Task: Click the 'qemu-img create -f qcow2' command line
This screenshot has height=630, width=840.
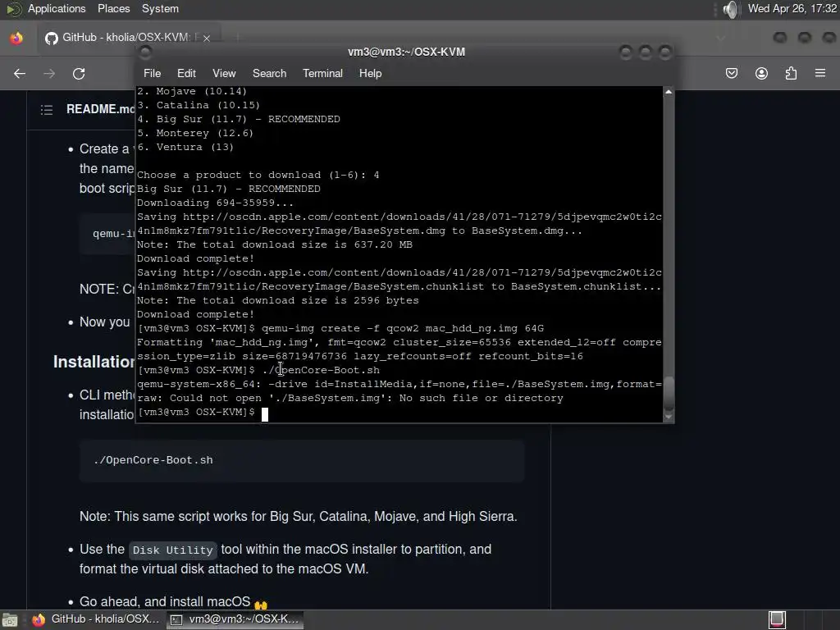Action: coord(403,328)
